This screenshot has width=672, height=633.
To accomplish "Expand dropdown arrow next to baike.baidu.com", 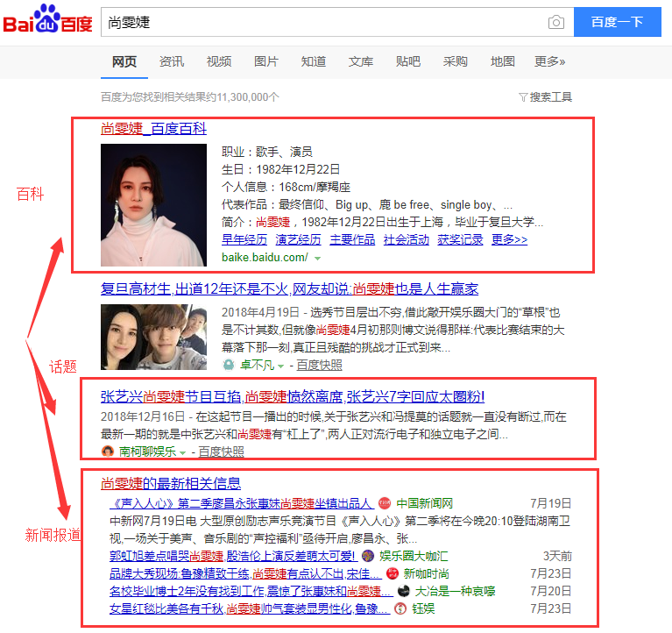I will coord(317,258).
